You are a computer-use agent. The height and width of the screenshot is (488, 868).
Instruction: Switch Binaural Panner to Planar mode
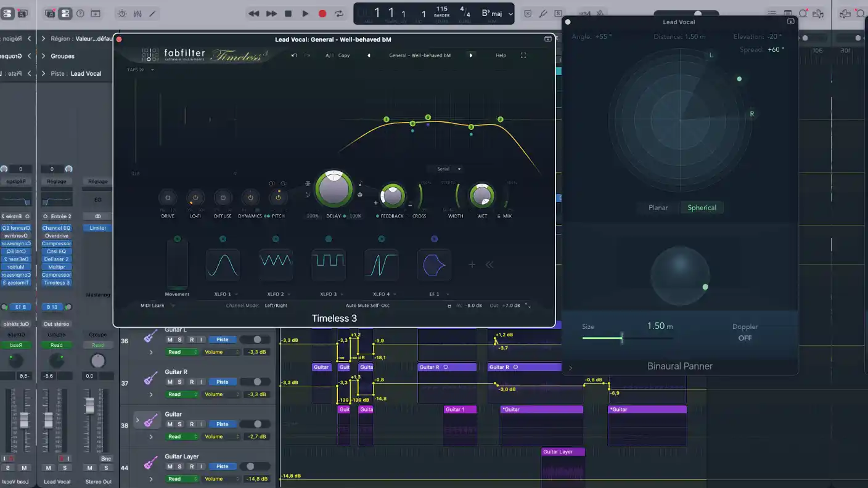(658, 208)
